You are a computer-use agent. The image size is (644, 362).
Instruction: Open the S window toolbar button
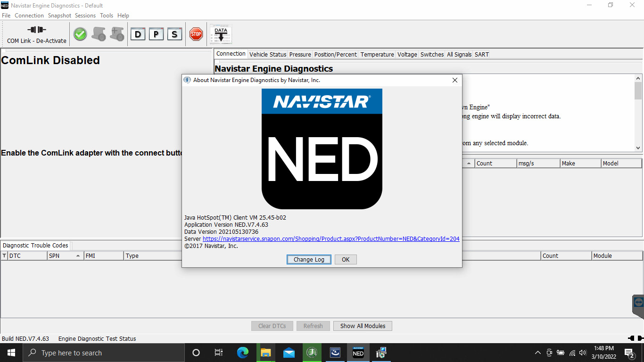(174, 34)
